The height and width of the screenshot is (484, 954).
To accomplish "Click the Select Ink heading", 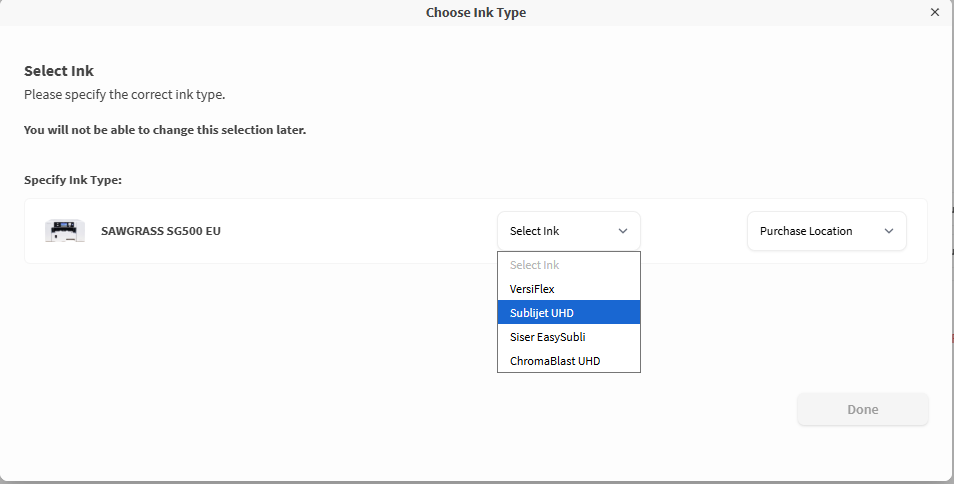I will (x=59, y=71).
